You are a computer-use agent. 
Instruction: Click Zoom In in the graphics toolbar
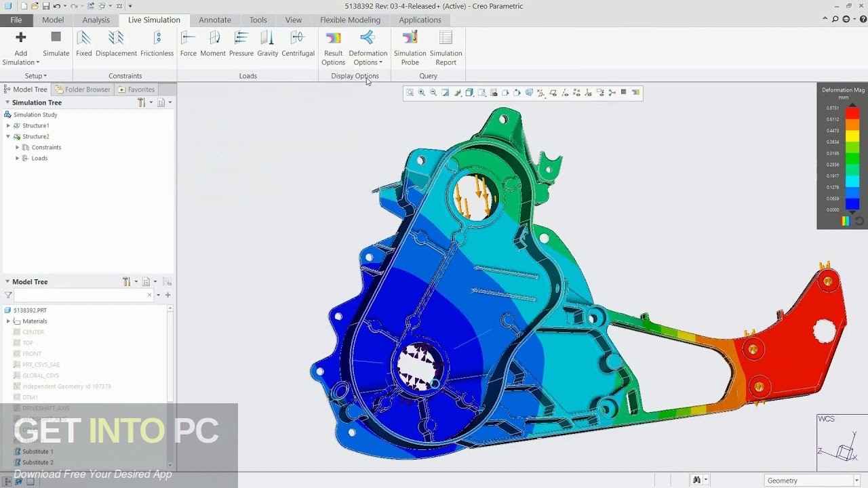422,93
